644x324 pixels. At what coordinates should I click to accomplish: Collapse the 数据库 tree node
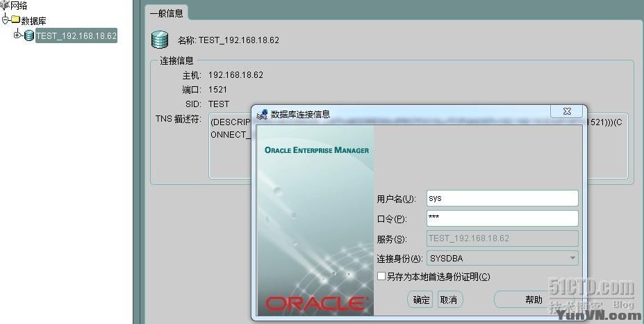click(6, 19)
